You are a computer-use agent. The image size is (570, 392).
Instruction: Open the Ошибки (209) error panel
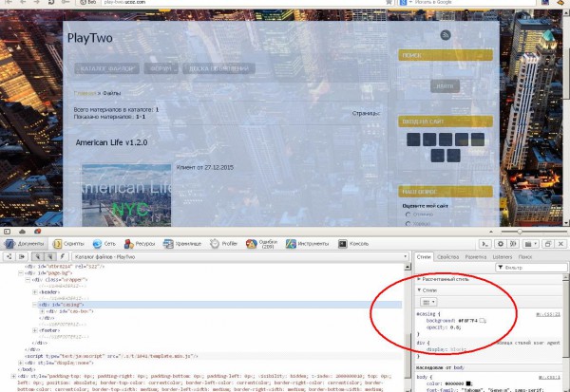262,244
